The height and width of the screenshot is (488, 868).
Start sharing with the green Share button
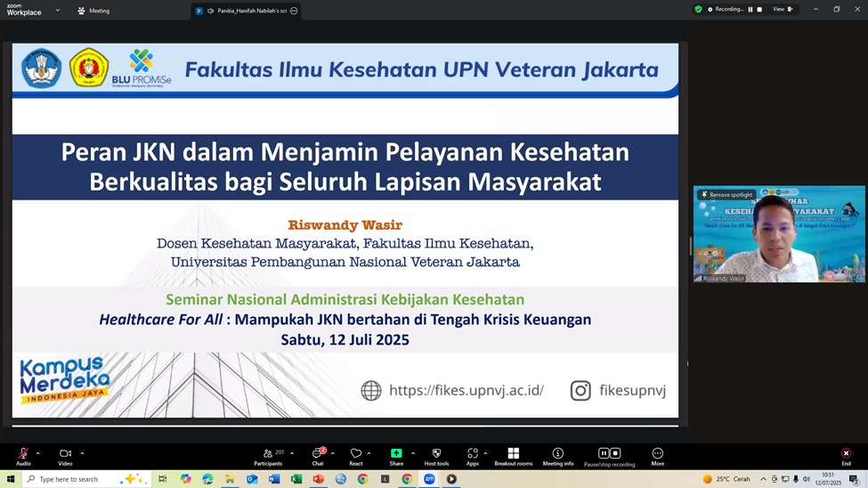click(x=396, y=455)
